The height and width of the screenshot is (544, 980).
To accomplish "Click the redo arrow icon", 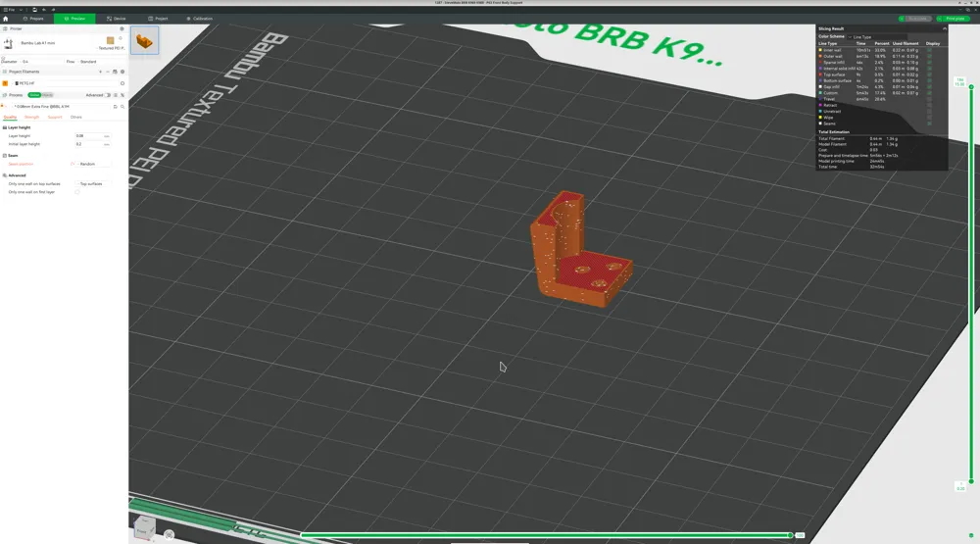I will coord(53,10).
